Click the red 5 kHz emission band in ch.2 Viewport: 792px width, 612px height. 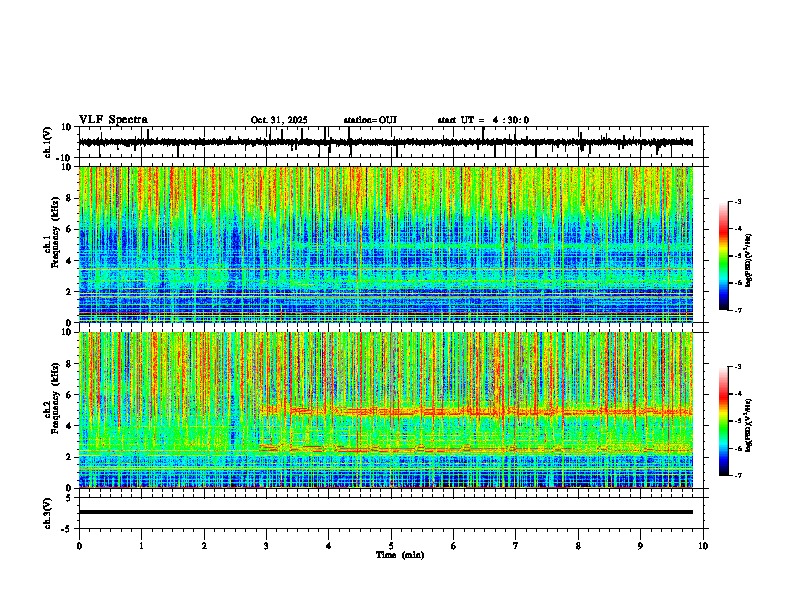475,412
